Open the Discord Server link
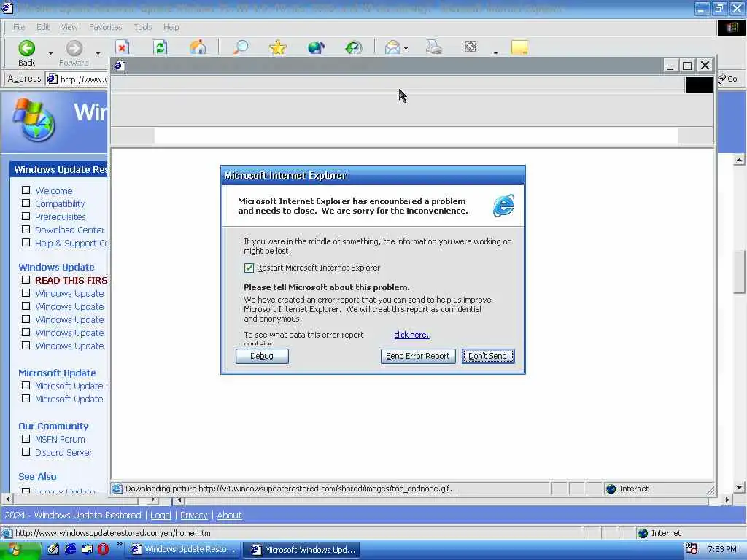 click(63, 452)
